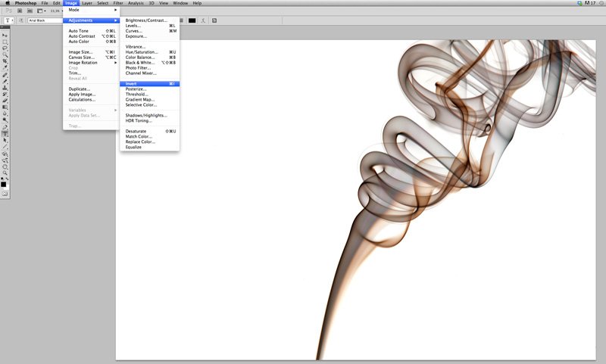Pick the Crop tool
The height and width of the screenshot is (364, 606).
tap(5, 61)
